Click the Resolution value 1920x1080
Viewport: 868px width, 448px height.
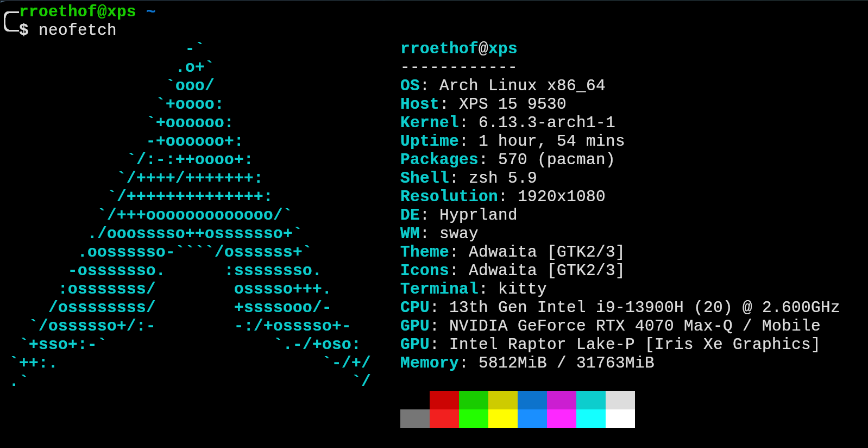(561, 196)
